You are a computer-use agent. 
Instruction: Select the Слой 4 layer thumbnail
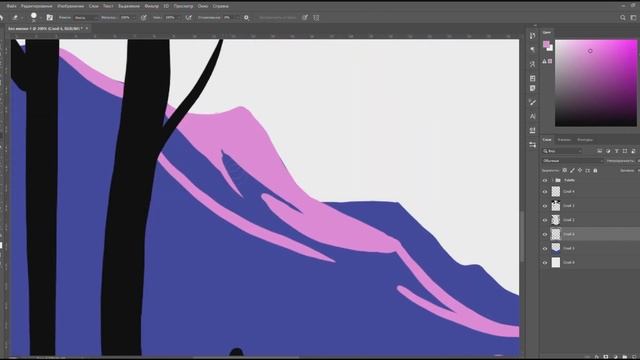click(x=556, y=191)
